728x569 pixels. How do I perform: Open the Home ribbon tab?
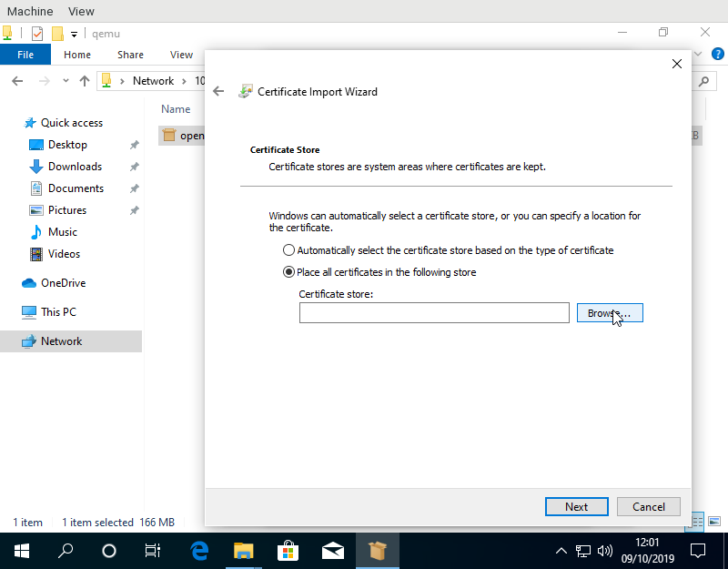tap(77, 55)
